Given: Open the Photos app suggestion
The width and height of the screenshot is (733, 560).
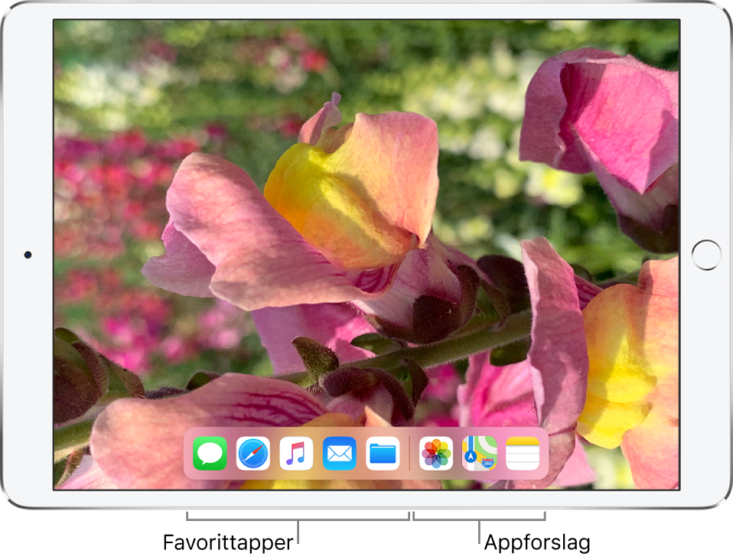Looking at the screenshot, I should [x=436, y=454].
